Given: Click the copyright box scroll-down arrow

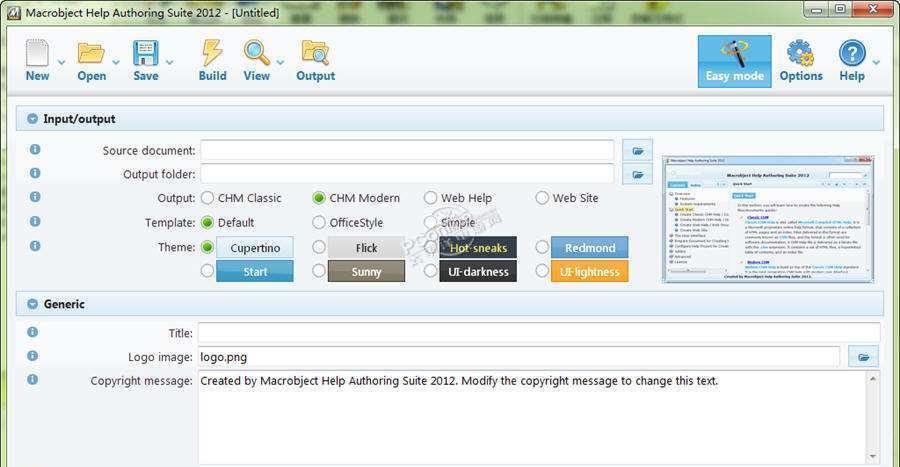Looking at the screenshot, I should pyautogui.click(x=872, y=457).
